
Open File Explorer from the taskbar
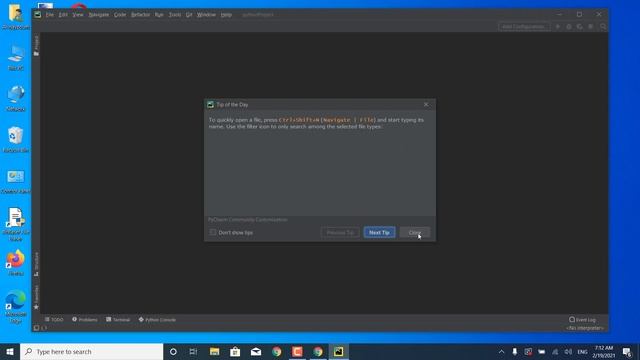(x=214, y=351)
